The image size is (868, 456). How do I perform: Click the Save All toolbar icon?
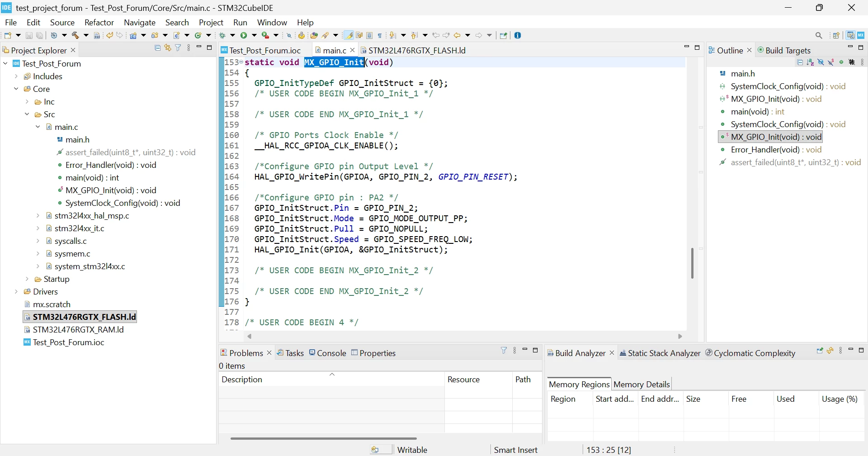pyautogui.click(x=39, y=35)
